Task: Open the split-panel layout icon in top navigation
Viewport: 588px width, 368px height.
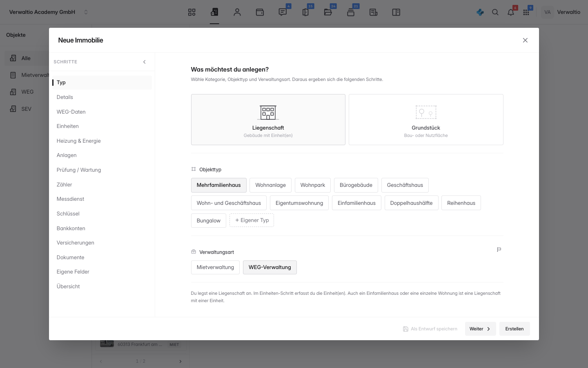Action: 396,12
